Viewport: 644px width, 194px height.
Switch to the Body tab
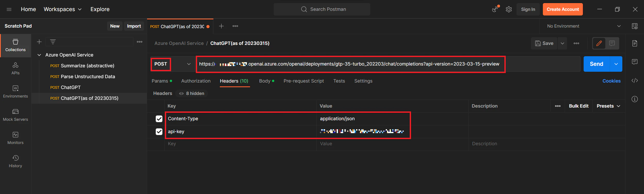click(x=267, y=81)
